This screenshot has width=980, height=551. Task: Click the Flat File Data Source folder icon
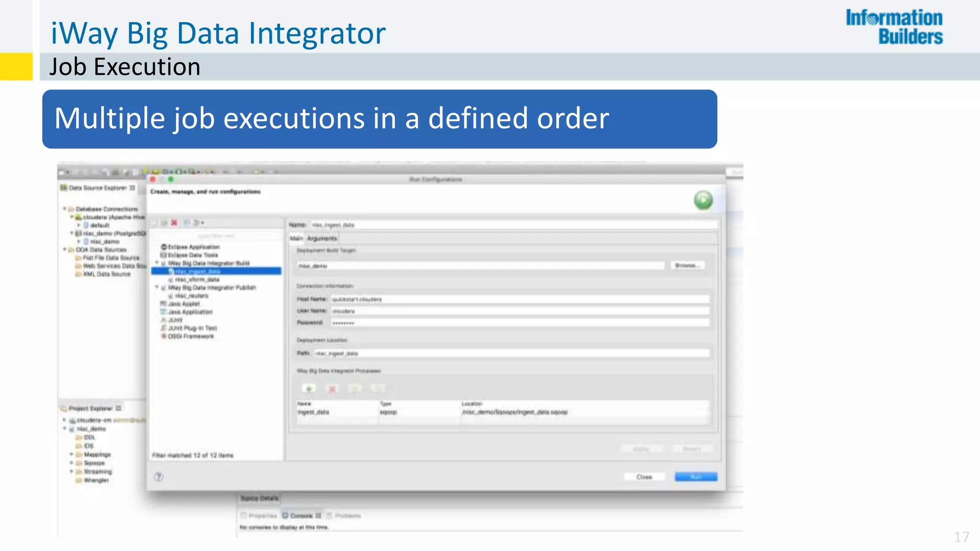tap(79, 258)
